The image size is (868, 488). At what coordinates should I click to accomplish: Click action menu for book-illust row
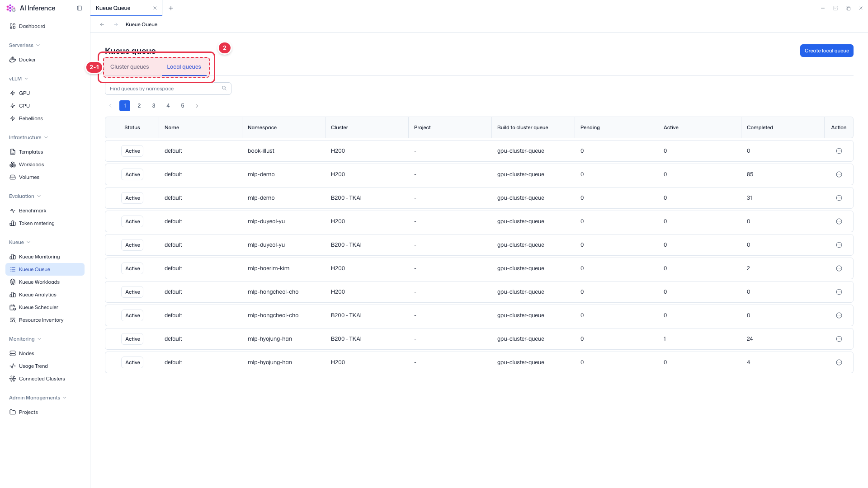(x=839, y=151)
